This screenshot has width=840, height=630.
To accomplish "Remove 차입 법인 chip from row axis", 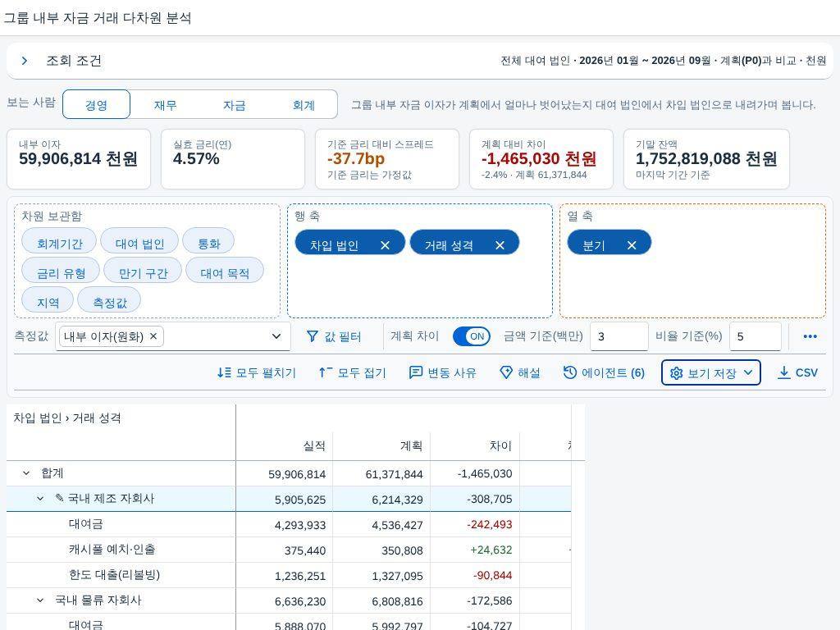I will point(385,245).
